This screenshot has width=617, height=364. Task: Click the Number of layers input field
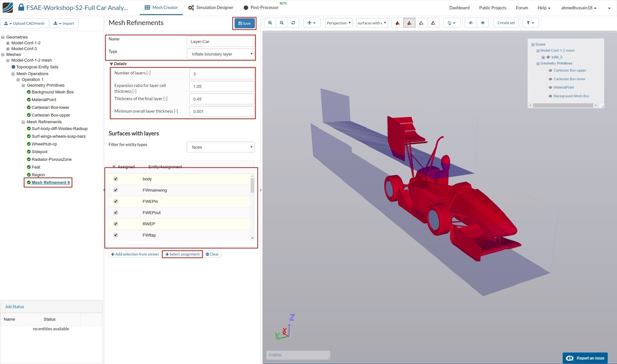[222, 74]
